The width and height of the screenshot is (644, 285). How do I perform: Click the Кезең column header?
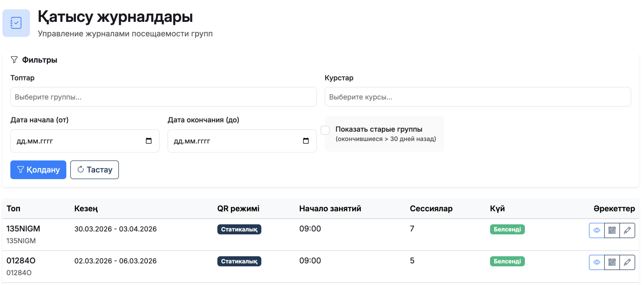86,209
